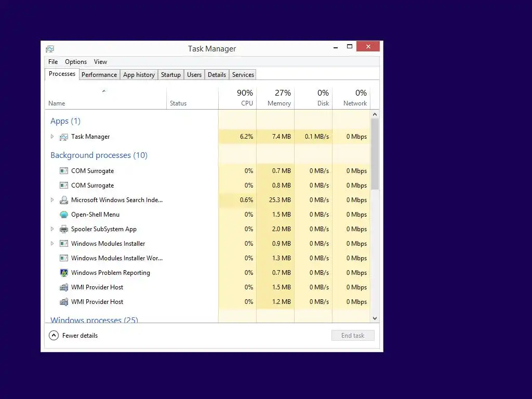Screen dimensions: 532x399
Task: Click the 0.6% CPU value for Search Indexer
Action: coord(246,200)
